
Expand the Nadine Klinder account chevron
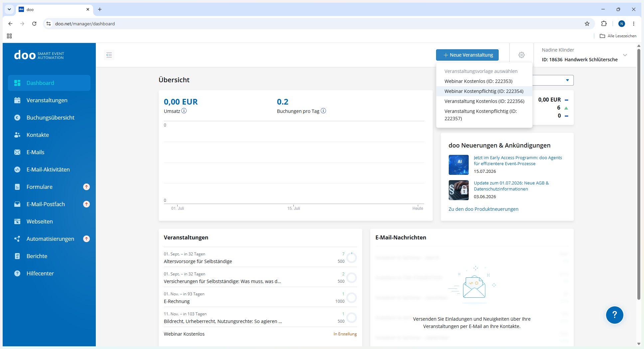pyautogui.click(x=625, y=55)
